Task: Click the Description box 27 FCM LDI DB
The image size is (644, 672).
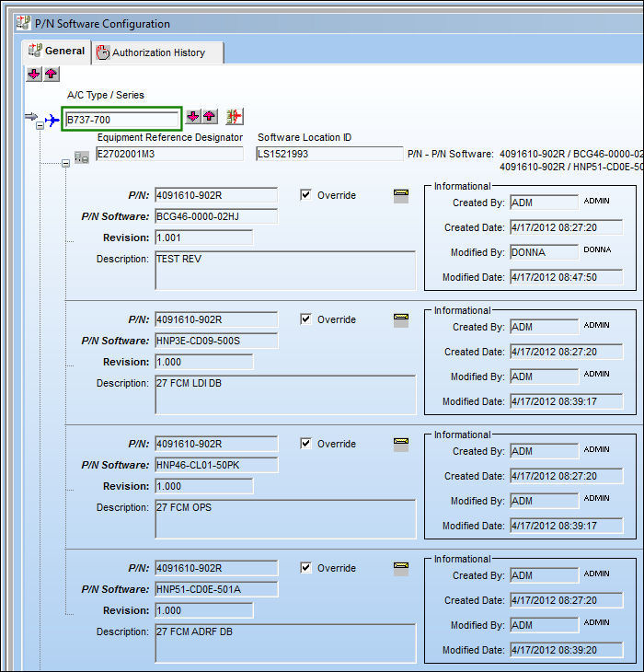Action: click(285, 395)
